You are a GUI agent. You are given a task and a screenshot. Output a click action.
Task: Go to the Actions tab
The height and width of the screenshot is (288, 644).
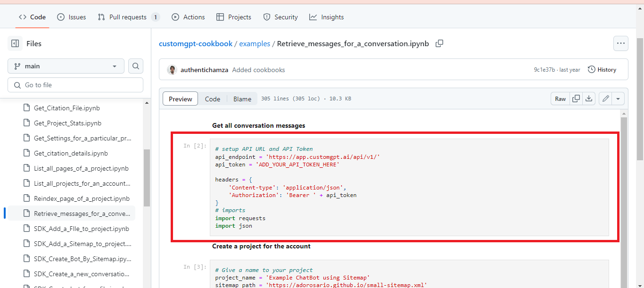(x=188, y=16)
